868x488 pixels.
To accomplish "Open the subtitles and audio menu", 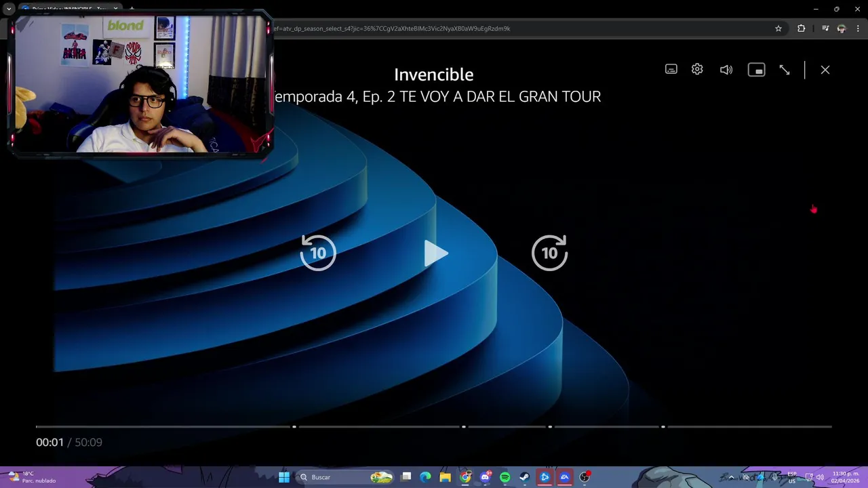I will click(x=671, y=69).
